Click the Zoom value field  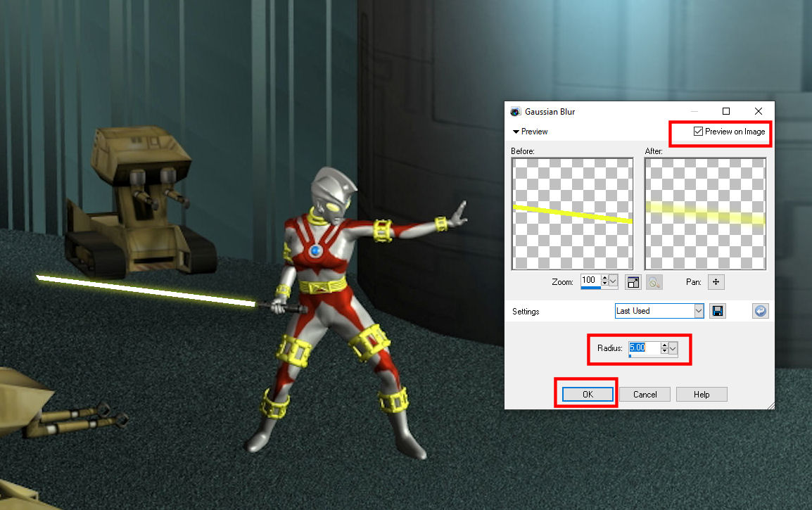coord(590,280)
